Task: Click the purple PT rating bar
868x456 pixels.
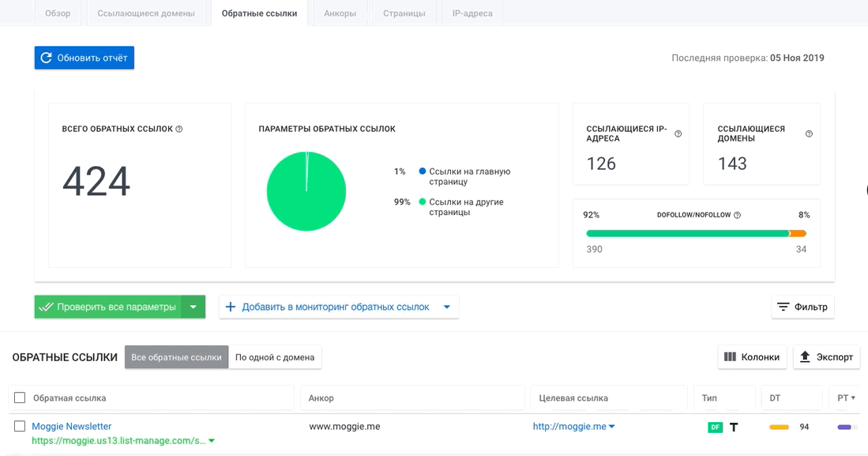Action: click(x=844, y=428)
